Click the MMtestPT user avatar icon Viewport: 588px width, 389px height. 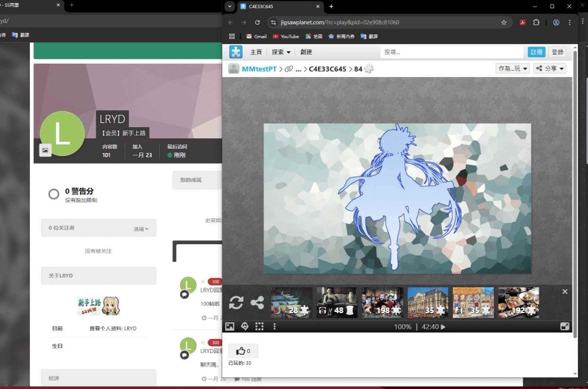[233, 69]
